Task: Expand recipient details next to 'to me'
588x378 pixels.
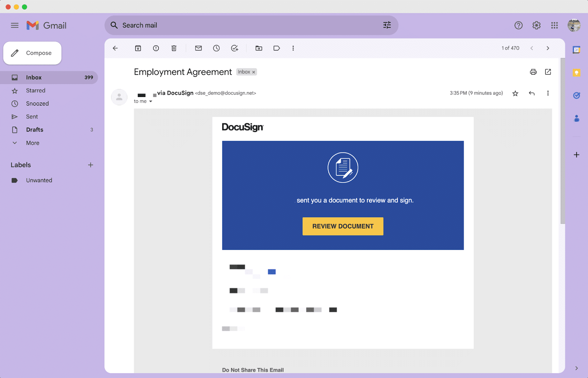Action: point(151,101)
